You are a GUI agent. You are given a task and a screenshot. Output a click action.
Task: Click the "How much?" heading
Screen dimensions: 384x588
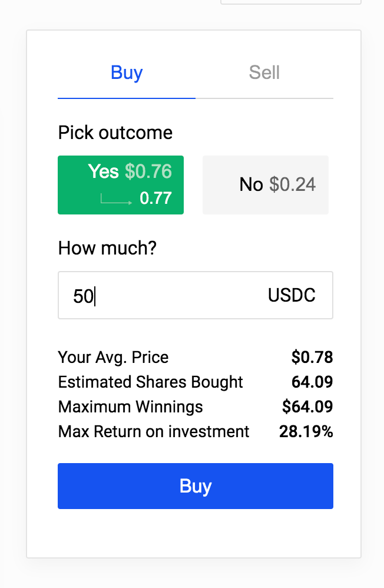coord(107,248)
